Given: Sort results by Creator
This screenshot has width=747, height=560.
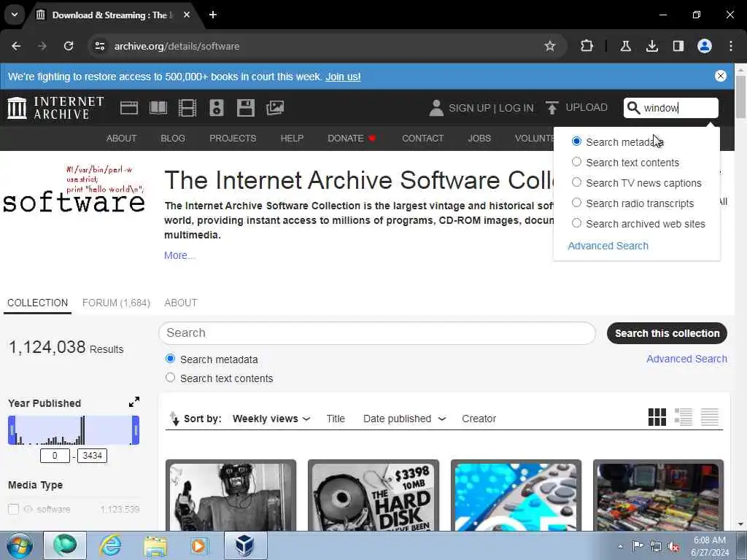Looking at the screenshot, I should (479, 419).
